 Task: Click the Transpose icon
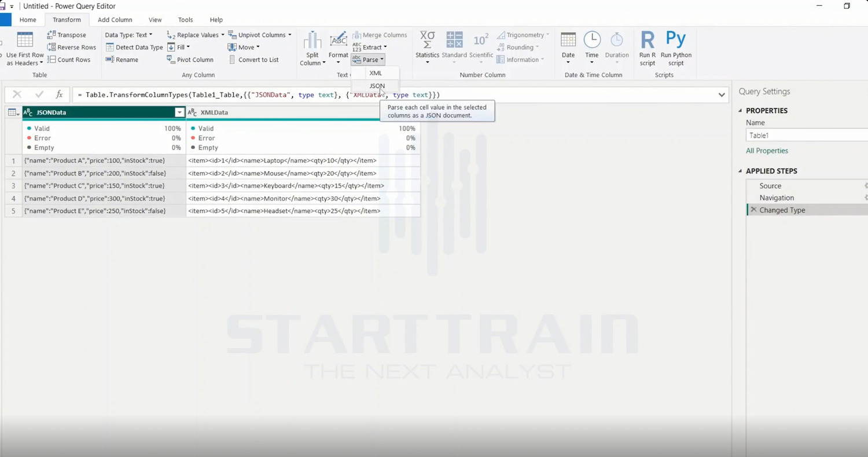click(x=52, y=35)
